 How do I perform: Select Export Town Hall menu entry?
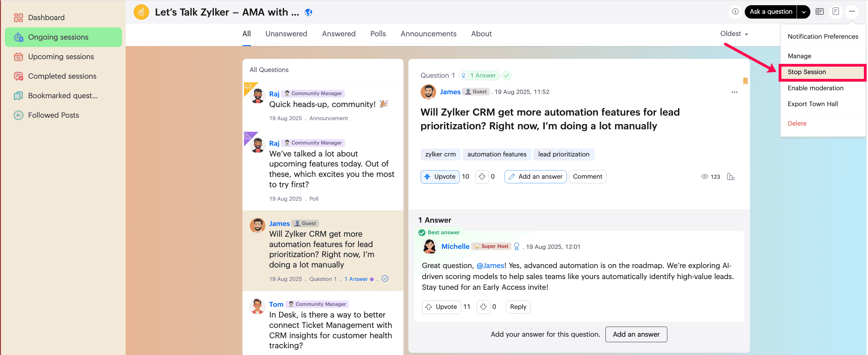coord(823,104)
